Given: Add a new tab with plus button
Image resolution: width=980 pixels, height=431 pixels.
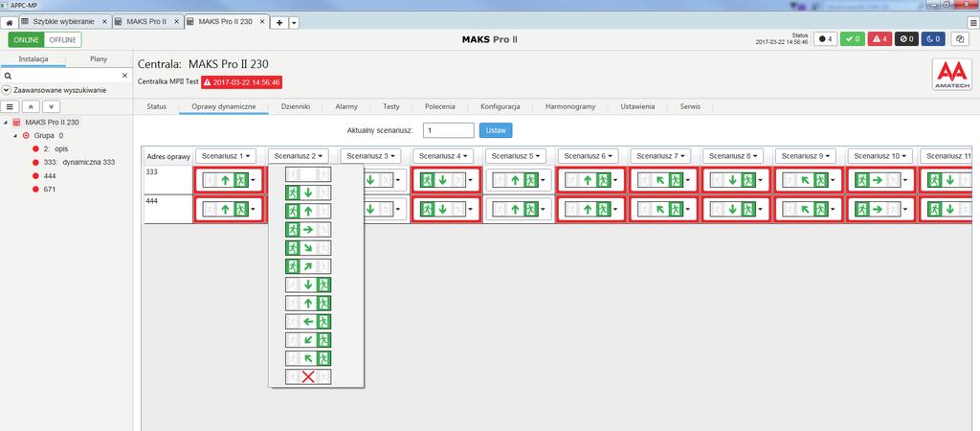Looking at the screenshot, I should click(x=279, y=23).
